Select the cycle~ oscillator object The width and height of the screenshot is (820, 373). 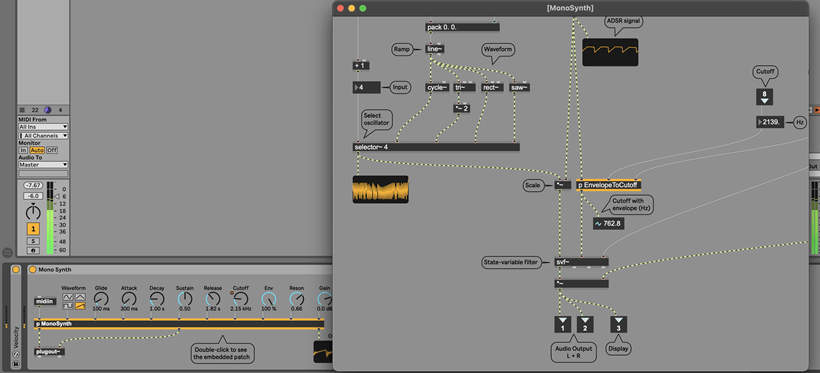437,87
